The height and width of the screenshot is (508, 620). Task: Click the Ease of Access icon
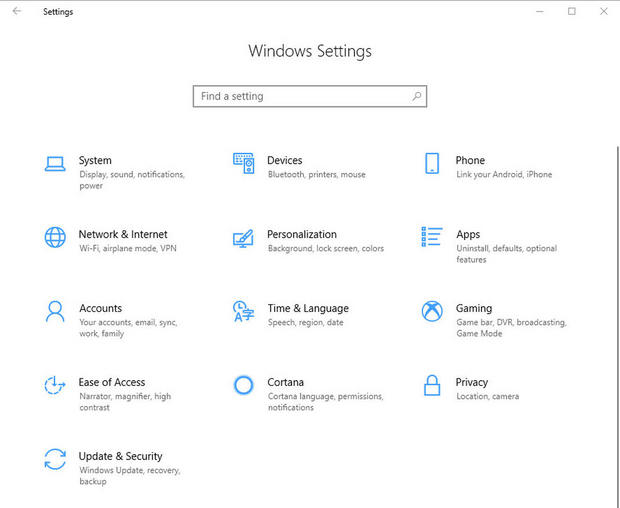pos(55,385)
